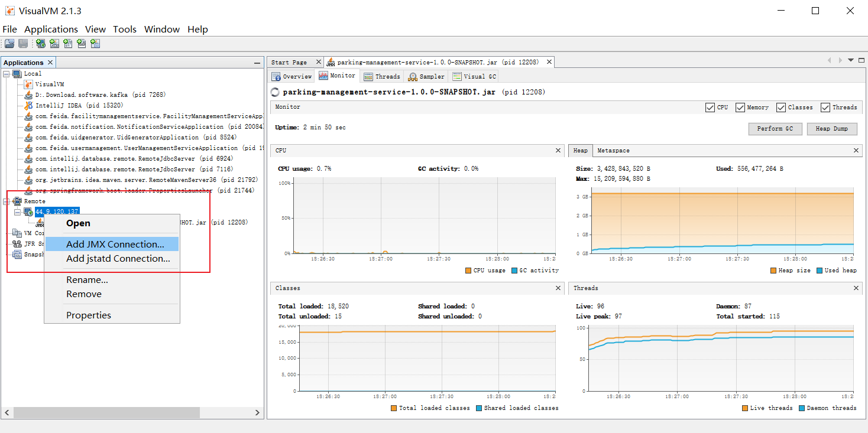Minimize the Applications panel

[257, 63]
